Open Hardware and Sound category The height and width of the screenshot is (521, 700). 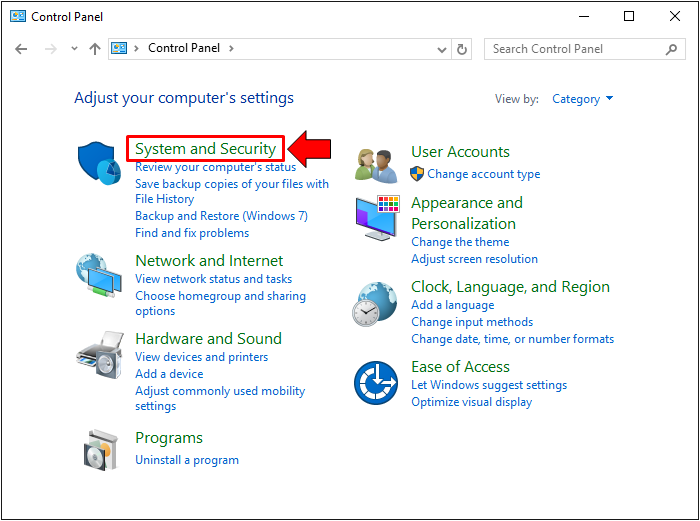tap(208, 338)
